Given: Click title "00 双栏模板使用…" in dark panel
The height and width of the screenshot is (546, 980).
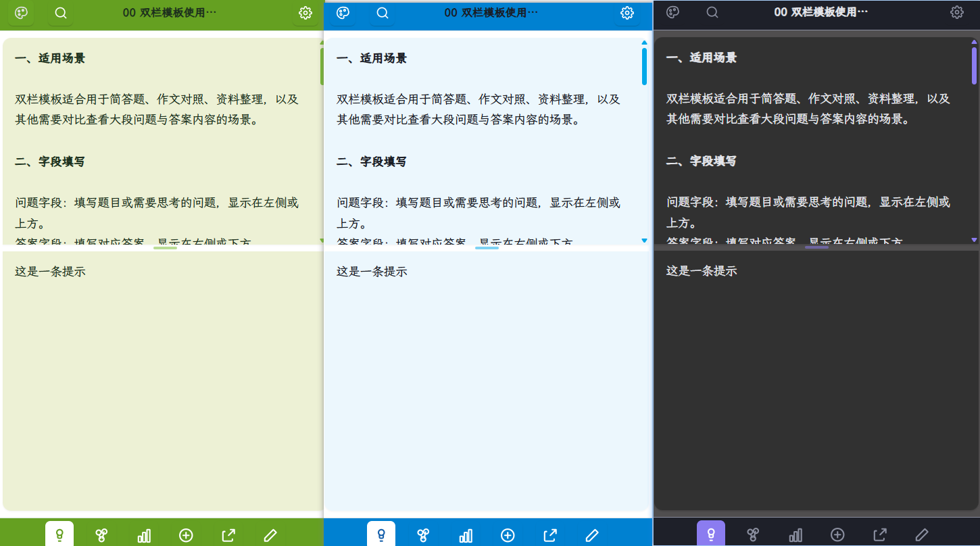Looking at the screenshot, I should [821, 12].
